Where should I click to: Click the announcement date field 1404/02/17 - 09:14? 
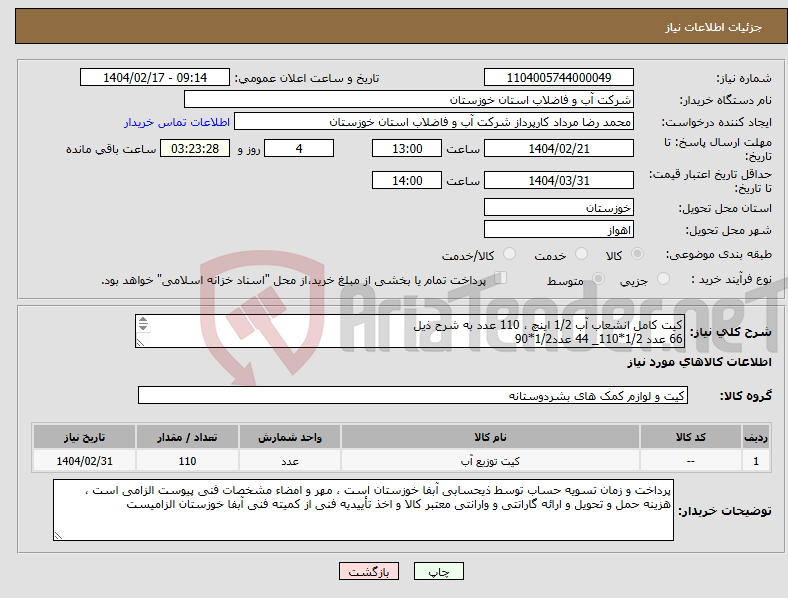pos(155,77)
